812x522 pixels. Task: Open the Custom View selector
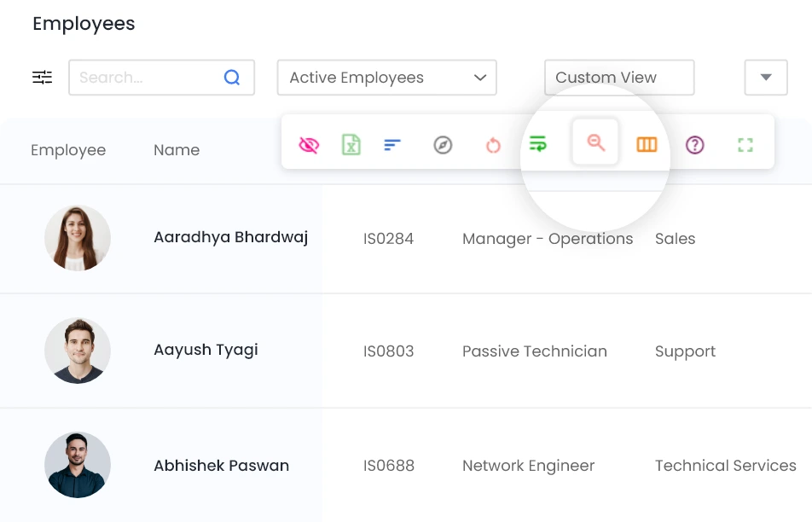619,78
